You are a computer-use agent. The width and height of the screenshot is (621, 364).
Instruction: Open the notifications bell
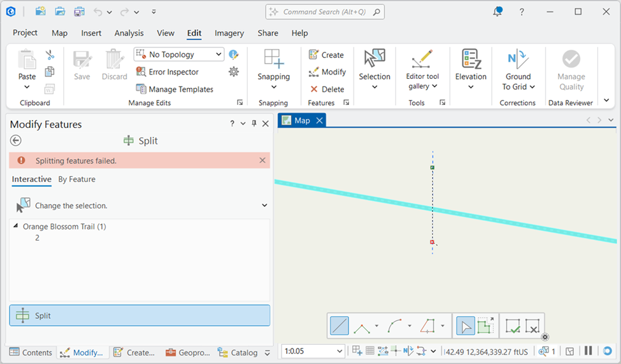(497, 11)
